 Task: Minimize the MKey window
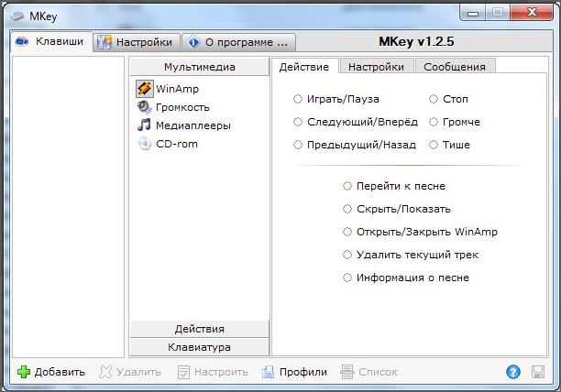(x=473, y=13)
